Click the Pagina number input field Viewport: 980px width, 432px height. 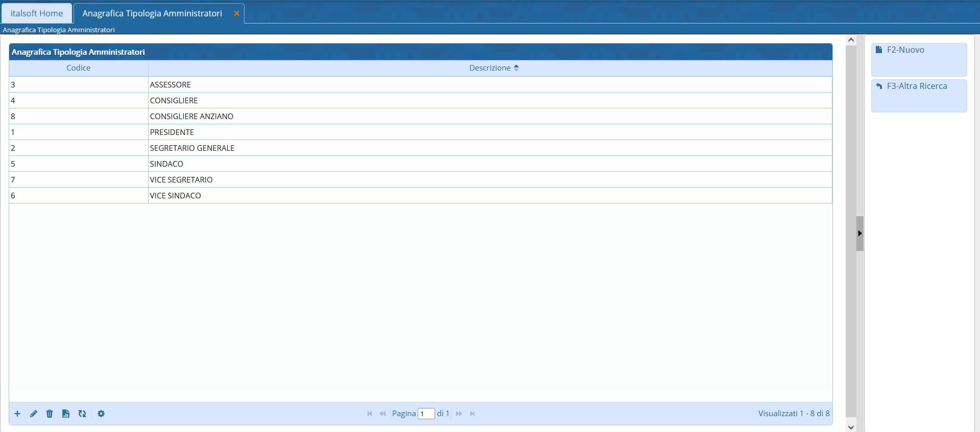[x=426, y=414]
